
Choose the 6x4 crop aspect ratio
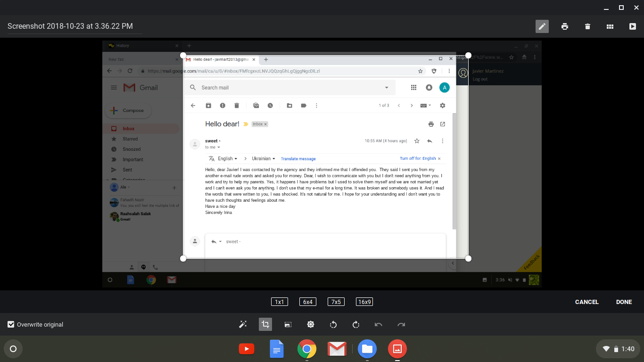click(308, 302)
